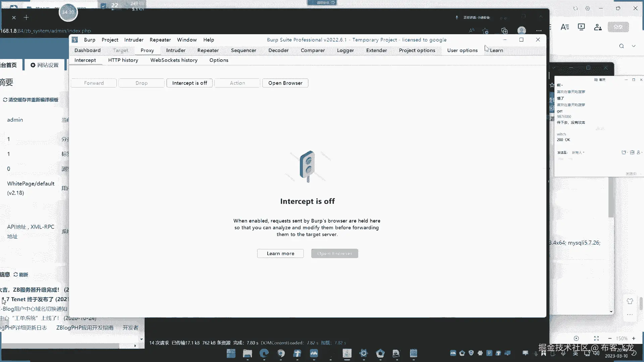Open the Intruder menu in the menu bar

(133, 40)
